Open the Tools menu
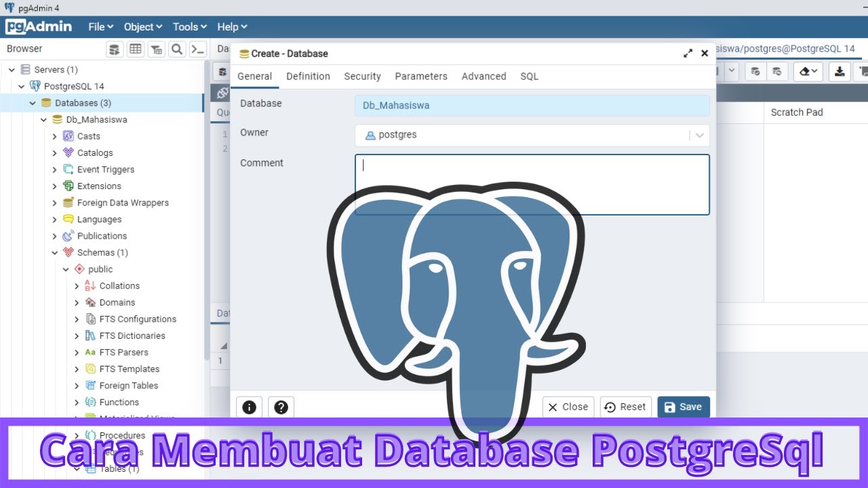Screen dimensions: 868x488 (190, 26)
